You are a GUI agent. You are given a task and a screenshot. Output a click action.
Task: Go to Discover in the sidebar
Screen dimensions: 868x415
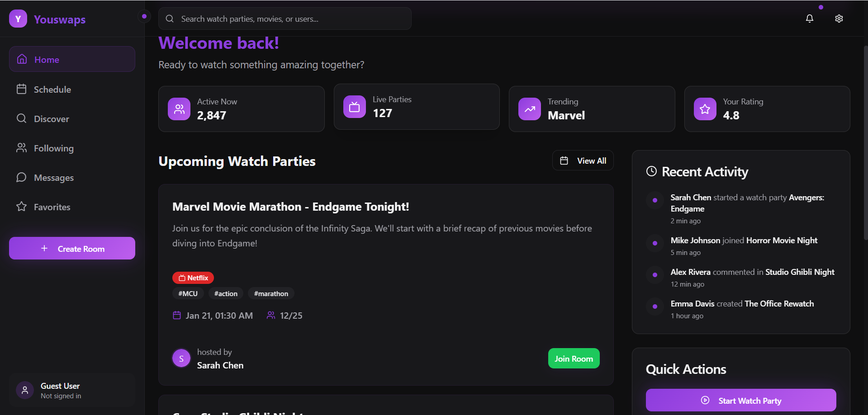pos(51,119)
